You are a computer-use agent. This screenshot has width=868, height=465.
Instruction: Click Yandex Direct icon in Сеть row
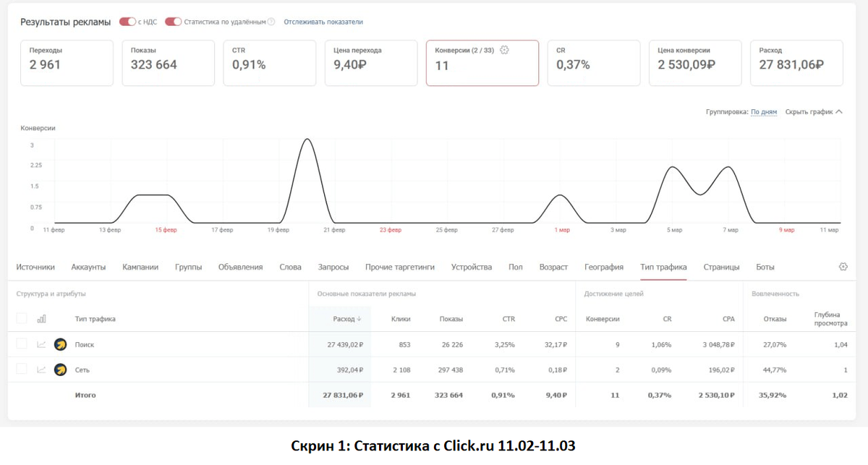pos(61,370)
